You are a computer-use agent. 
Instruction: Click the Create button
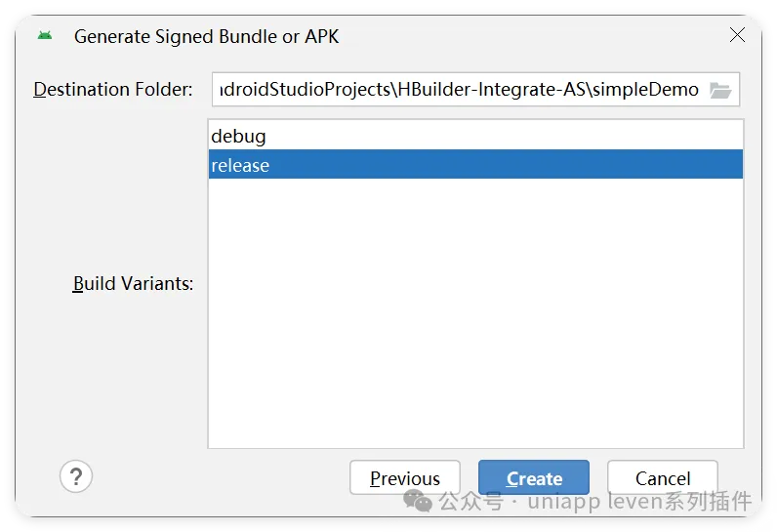coord(534,477)
